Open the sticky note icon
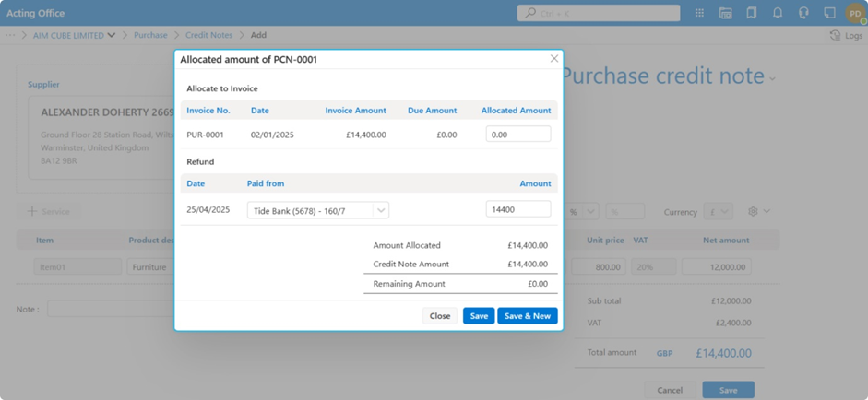Screen dimensions: 868x400 829,13
